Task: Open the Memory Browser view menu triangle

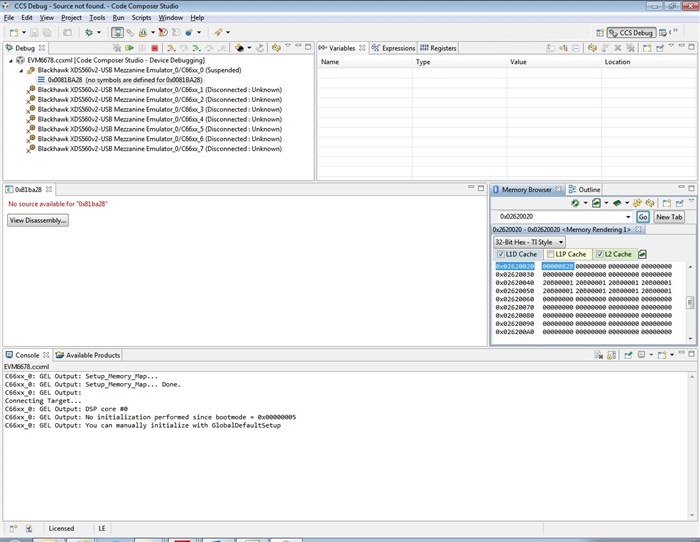Action: 692,201
